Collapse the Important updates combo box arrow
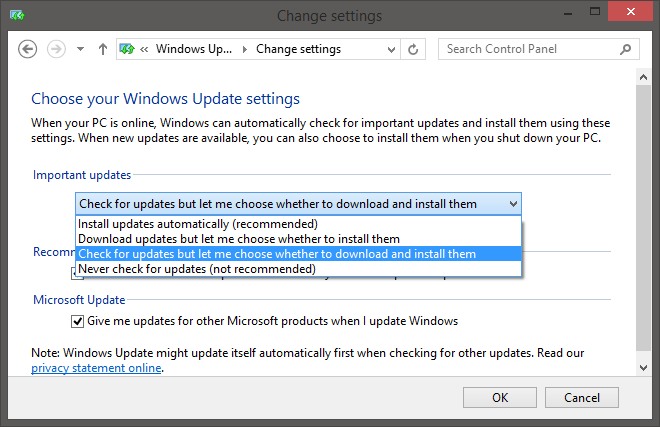Viewport: 660px width, 427px height. pyautogui.click(x=513, y=204)
